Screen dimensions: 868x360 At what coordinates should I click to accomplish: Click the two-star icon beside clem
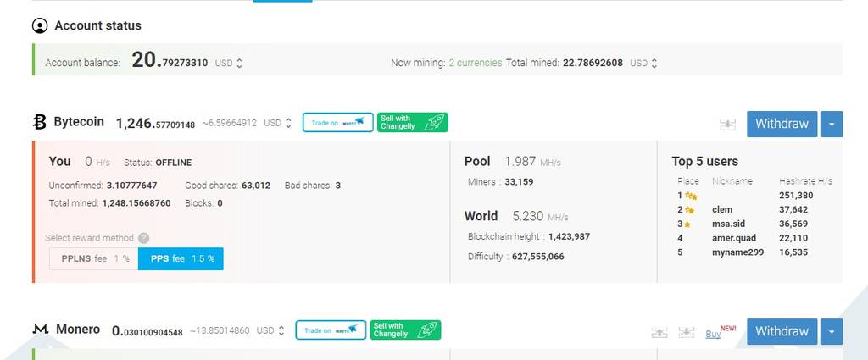tap(689, 209)
